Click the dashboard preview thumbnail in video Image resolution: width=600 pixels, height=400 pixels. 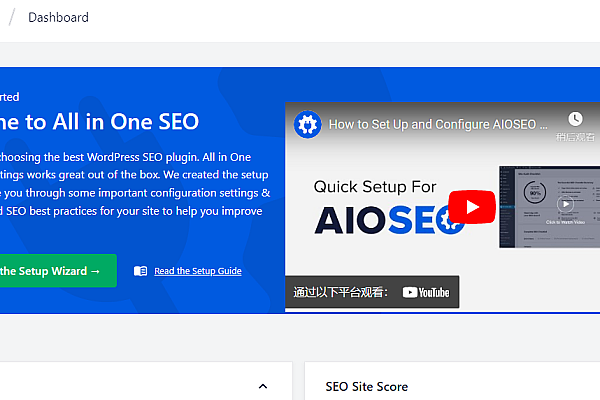coord(549,207)
